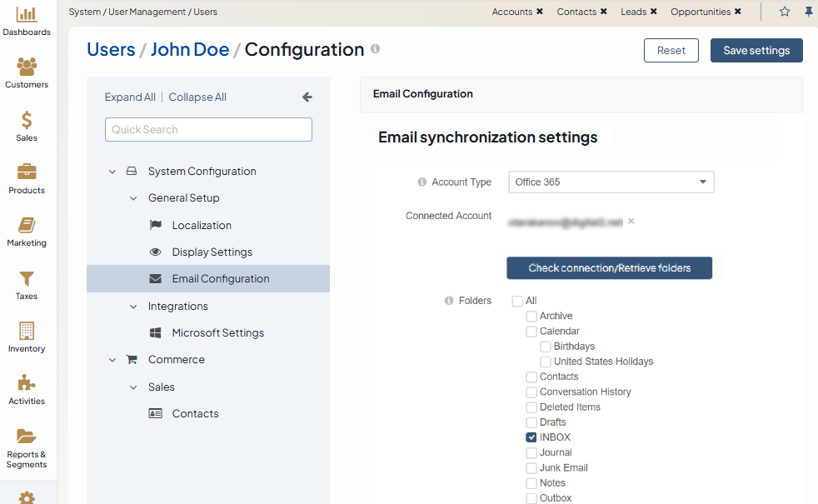Click the favorite star icon
818x504 pixels.
[x=784, y=12]
